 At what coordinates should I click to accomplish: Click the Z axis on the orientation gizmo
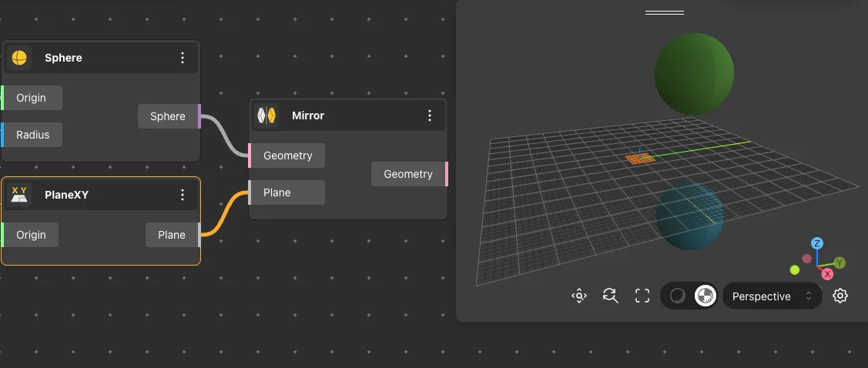(817, 243)
